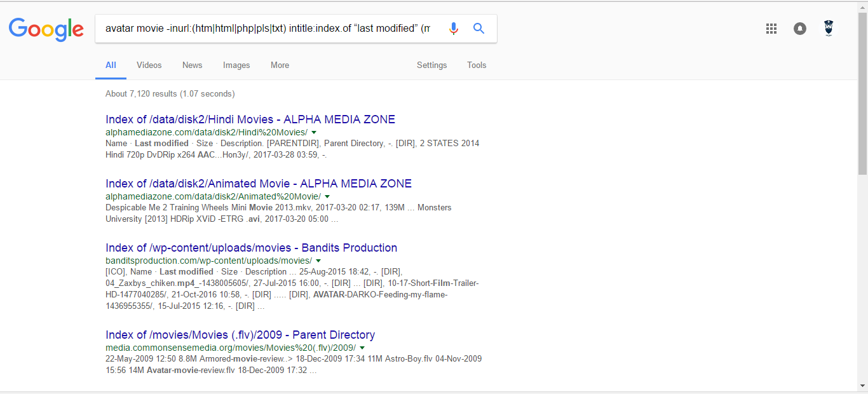868x394 pixels.
Task: Open the Settings menu
Action: click(432, 65)
